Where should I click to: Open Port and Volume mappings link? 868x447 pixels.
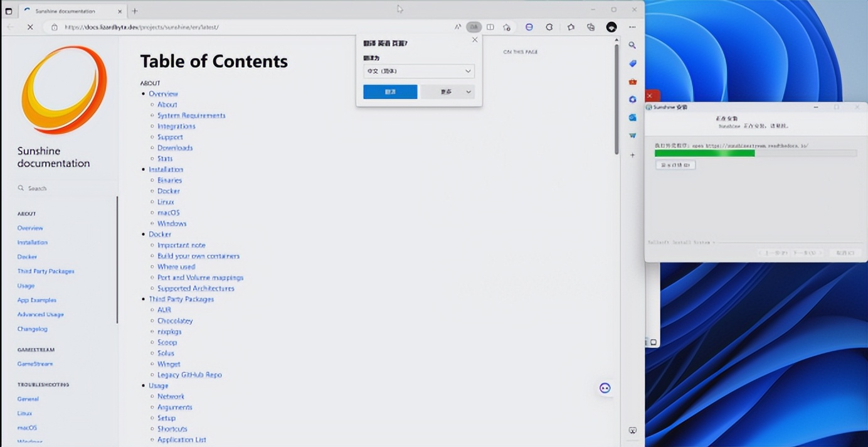pos(200,277)
